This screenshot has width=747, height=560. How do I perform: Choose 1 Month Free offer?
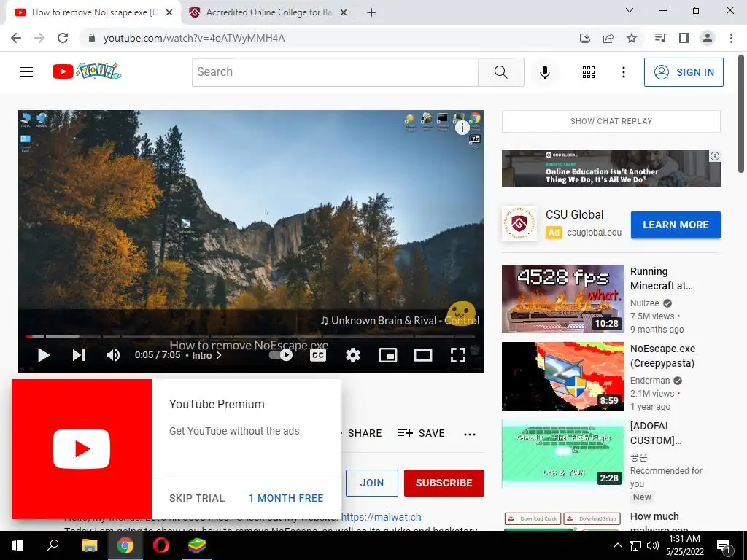286,498
